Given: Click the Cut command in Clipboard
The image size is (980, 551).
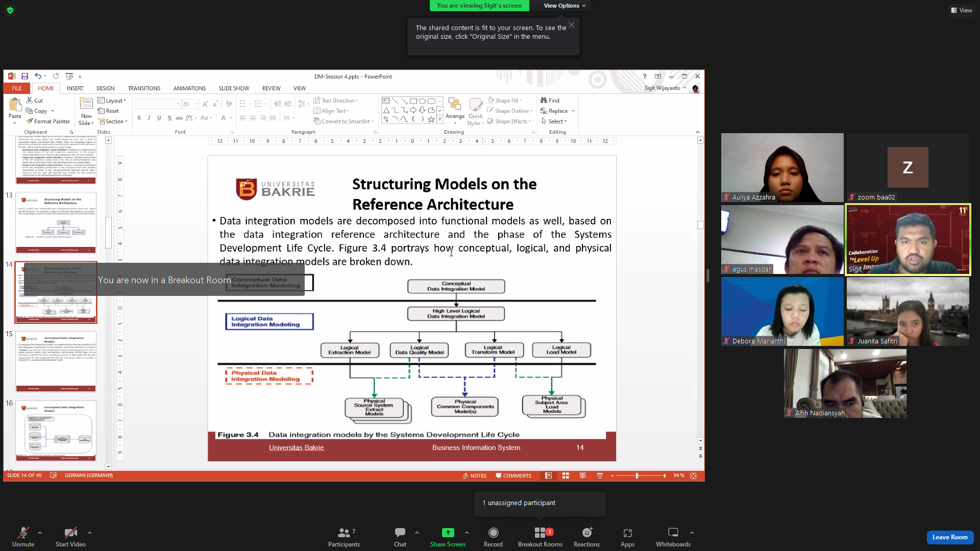Looking at the screenshot, I should click(35, 101).
